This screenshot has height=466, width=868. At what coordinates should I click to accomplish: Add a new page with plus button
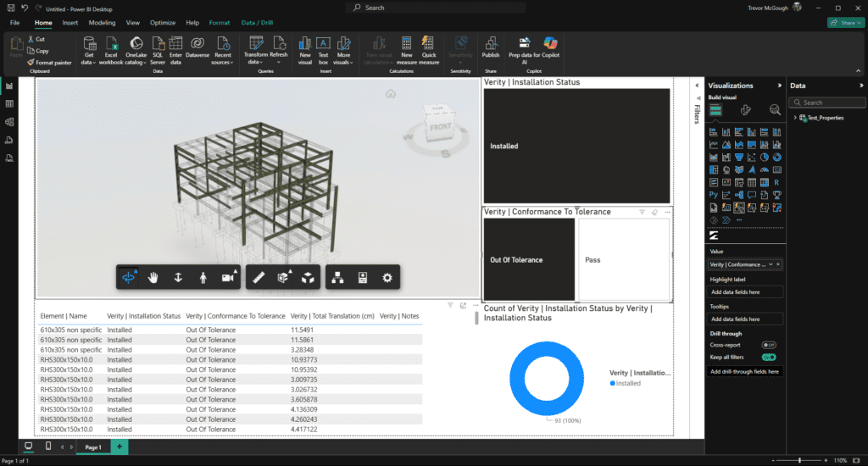coord(119,447)
